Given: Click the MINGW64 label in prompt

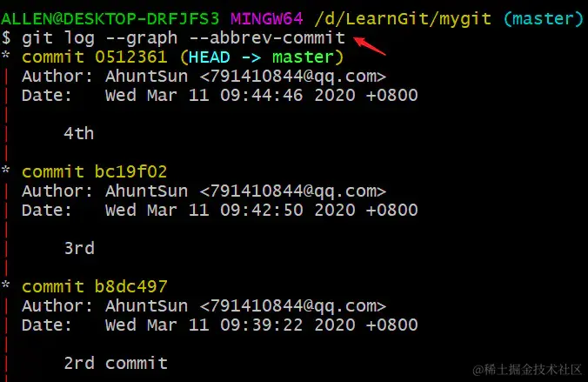Looking at the screenshot, I should pyautogui.click(x=267, y=19).
